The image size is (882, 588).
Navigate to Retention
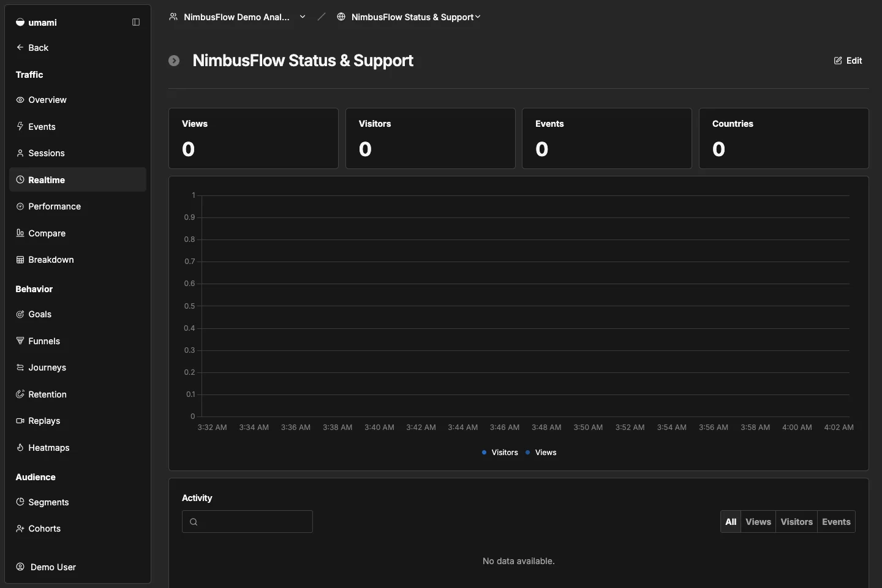78,394
